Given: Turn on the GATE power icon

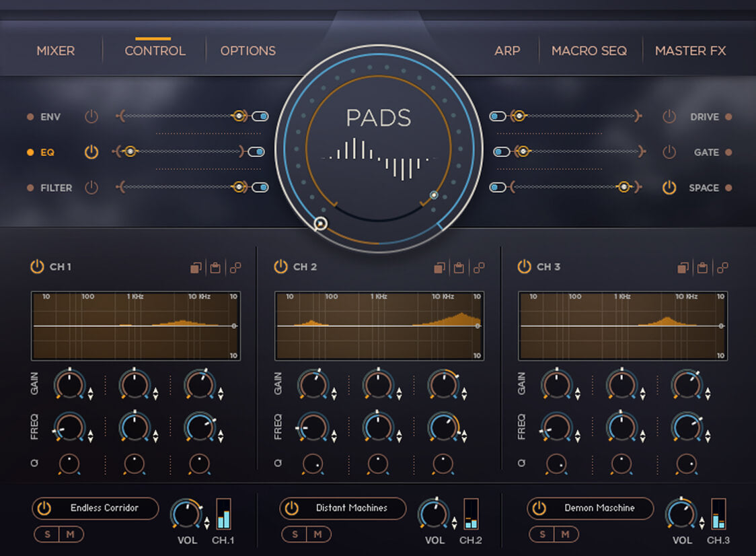Looking at the screenshot, I should [669, 152].
